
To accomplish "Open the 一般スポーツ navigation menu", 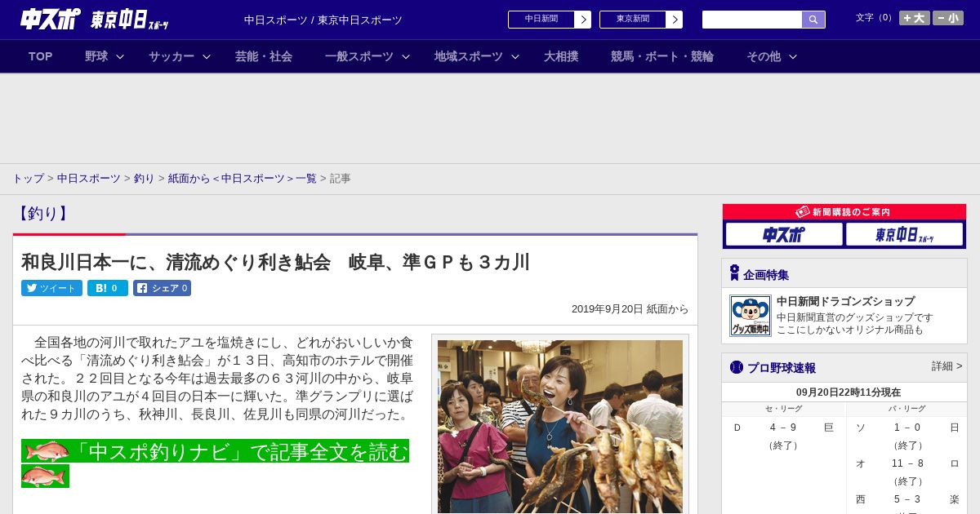I will (x=359, y=56).
